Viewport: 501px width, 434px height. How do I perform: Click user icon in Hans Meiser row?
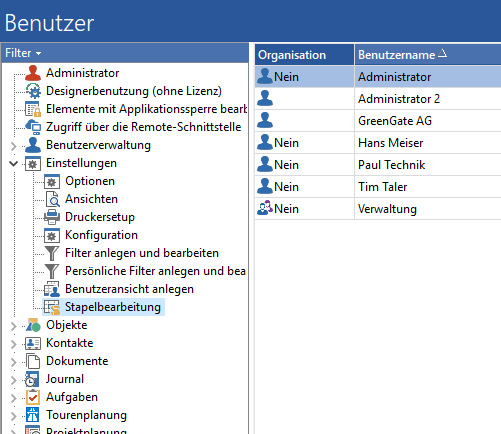coord(265,143)
